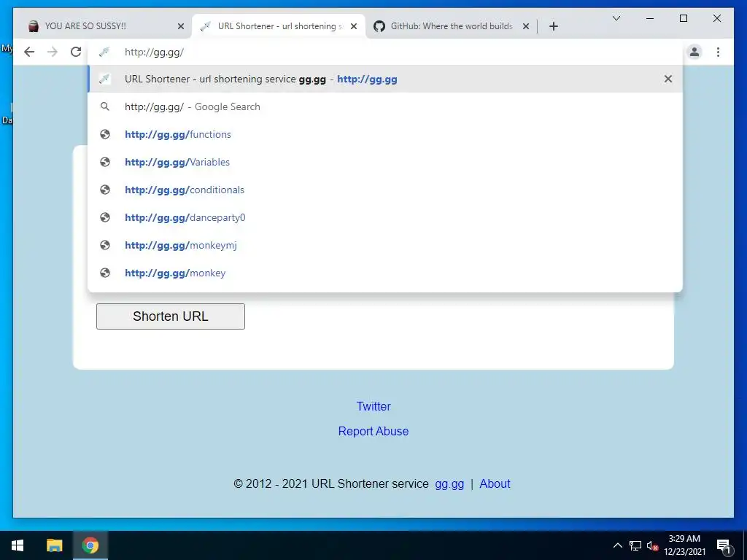Click the gg.gg footer link

point(449,484)
